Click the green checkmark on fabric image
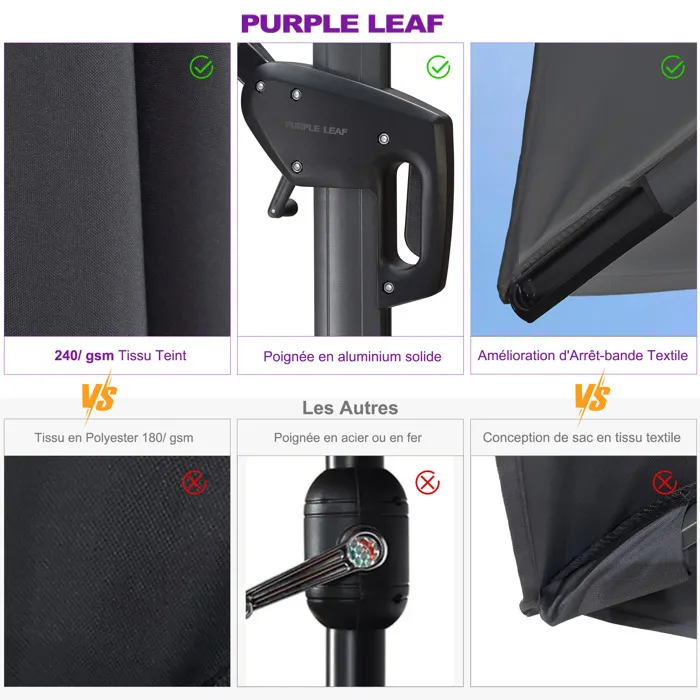 point(201,67)
